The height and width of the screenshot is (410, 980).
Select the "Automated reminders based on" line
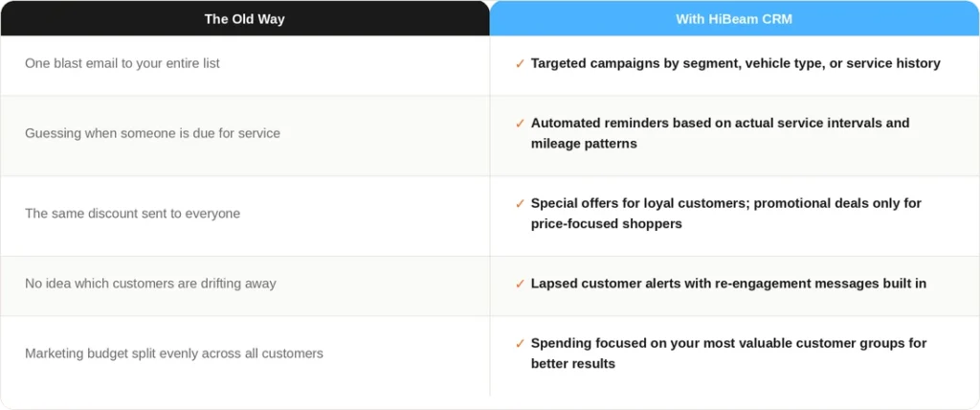[x=720, y=123]
